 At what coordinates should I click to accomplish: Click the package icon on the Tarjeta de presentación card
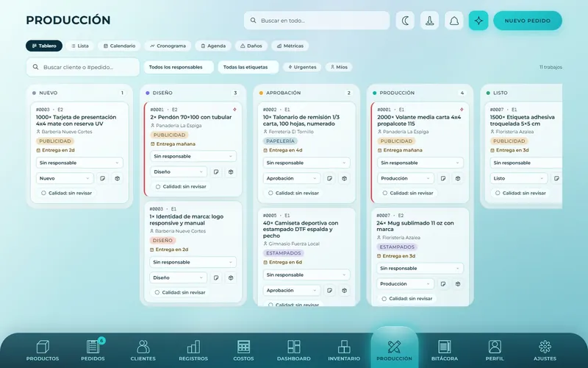[117, 178]
